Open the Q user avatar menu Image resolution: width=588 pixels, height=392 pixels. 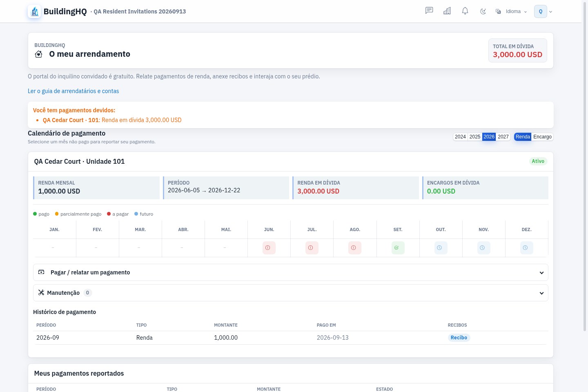tap(543, 11)
